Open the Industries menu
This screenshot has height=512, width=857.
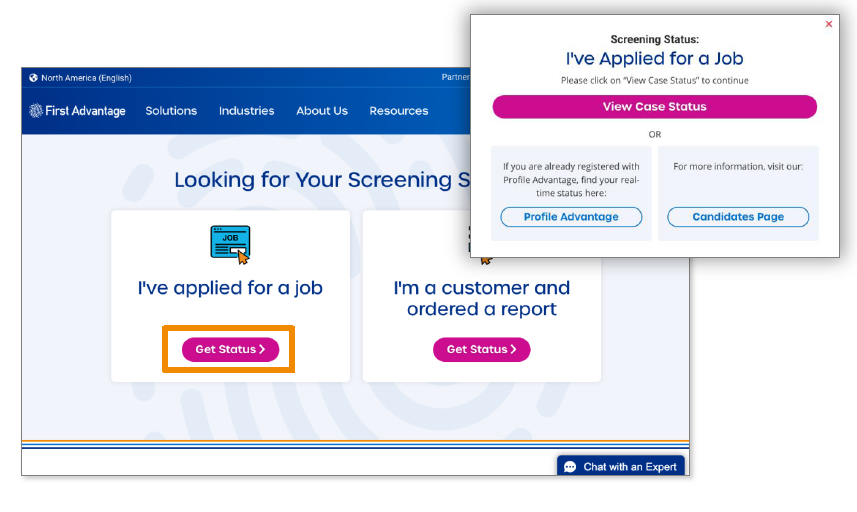tap(246, 111)
